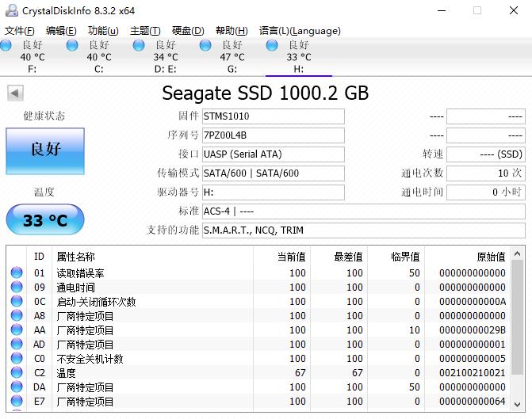The width and height of the screenshot is (532, 419).
Task: Click the power-on hours field 0 小时
Action: click(x=486, y=192)
